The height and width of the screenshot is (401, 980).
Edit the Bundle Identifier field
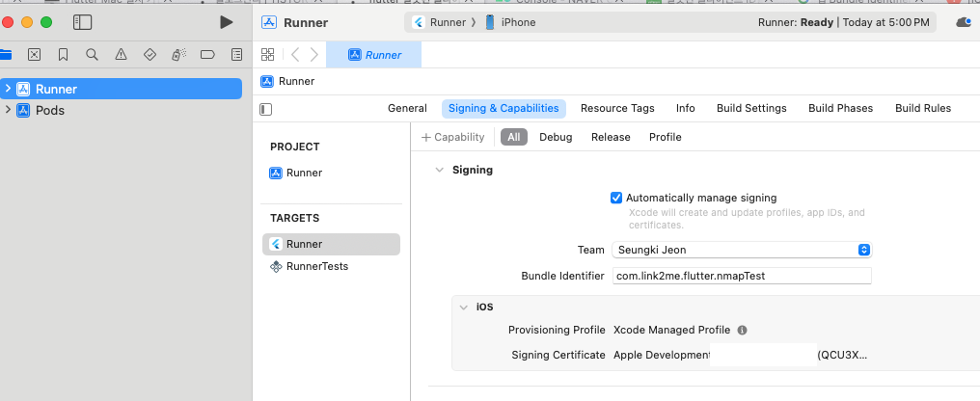pyautogui.click(x=742, y=276)
